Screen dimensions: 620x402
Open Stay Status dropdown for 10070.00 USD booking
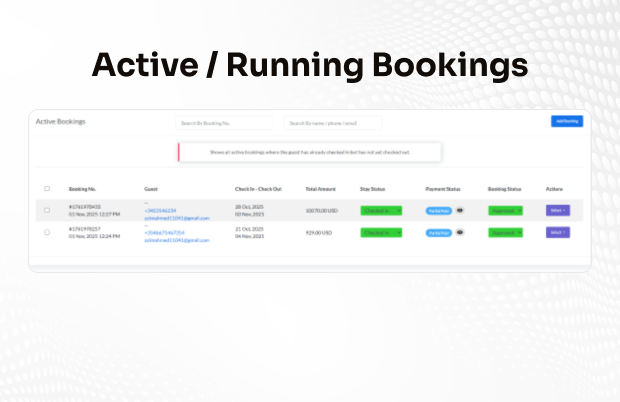[x=381, y=210]
